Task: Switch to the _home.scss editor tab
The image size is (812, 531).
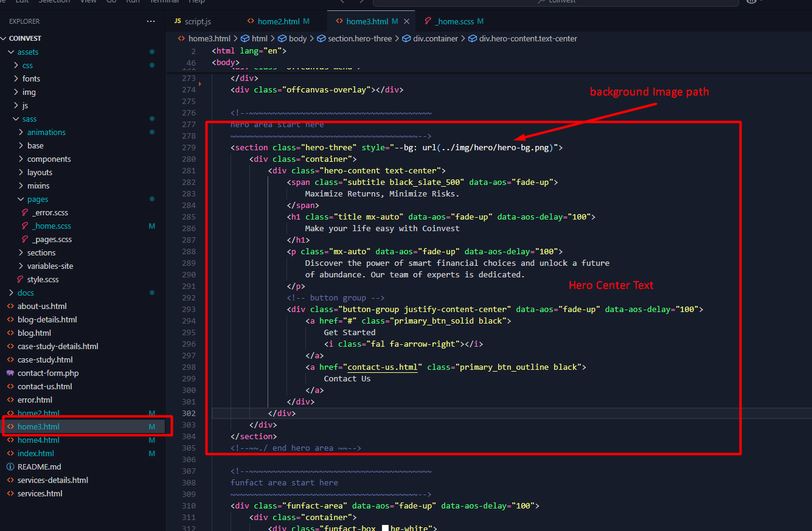Action: pos(454,21)
